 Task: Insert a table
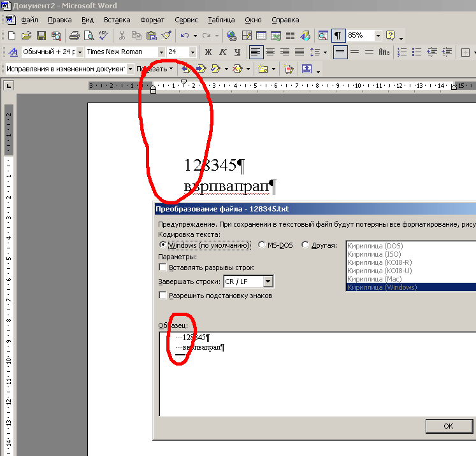pos(261,36)
